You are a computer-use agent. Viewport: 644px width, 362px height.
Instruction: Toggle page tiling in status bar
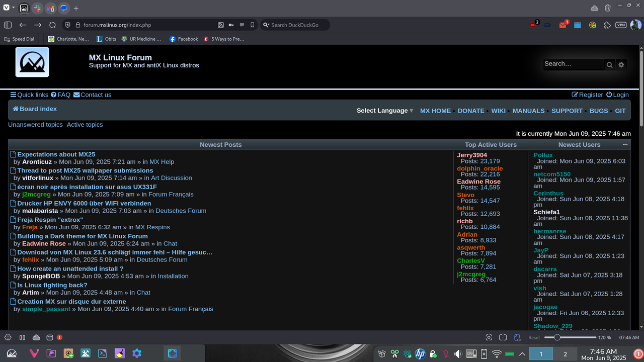coord(503,337)
